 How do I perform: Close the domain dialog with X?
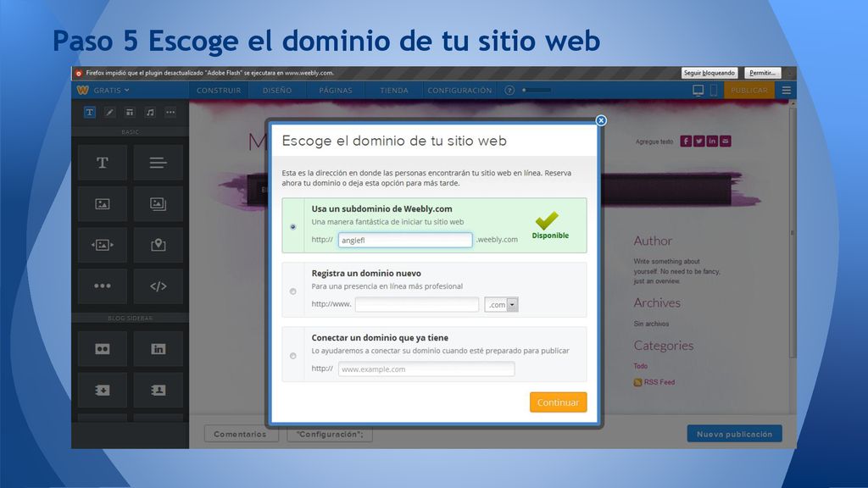(x=601, y=120)
